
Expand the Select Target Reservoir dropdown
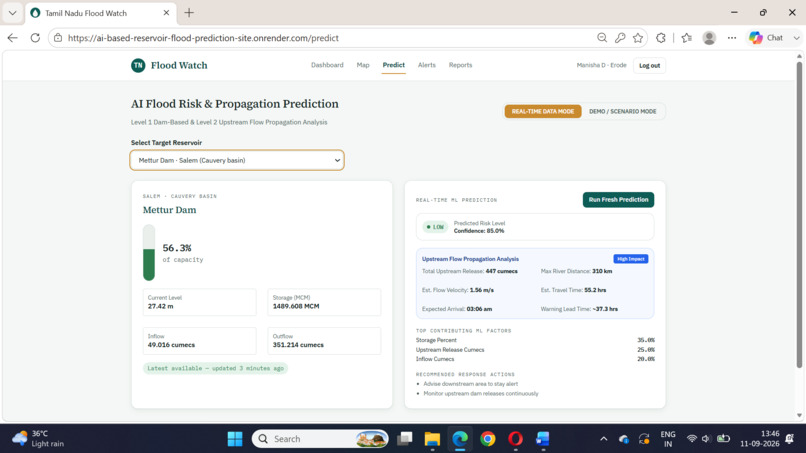click(237, 160)
